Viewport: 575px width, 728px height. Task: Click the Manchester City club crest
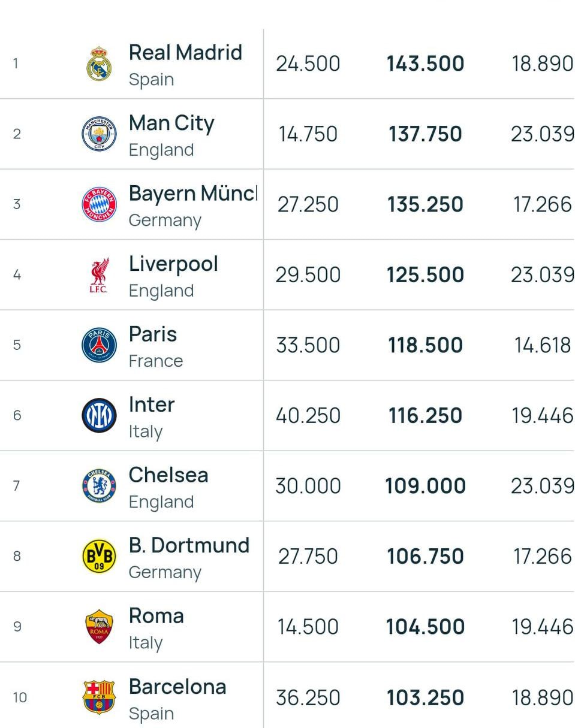click(x=99, y=134)
